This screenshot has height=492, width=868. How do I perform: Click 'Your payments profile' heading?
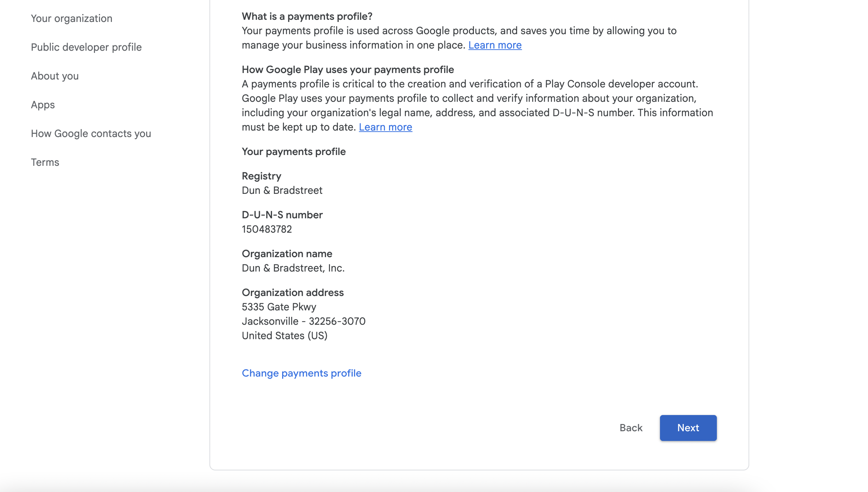(x=293, y=152)
